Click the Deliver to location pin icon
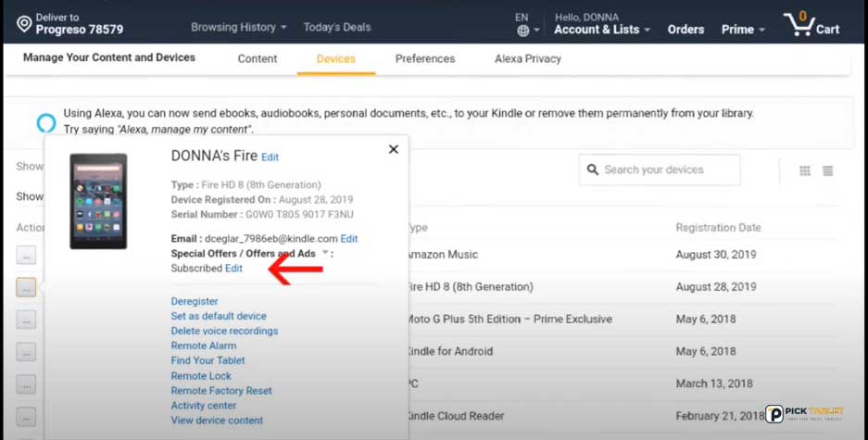 pos(24,24)
